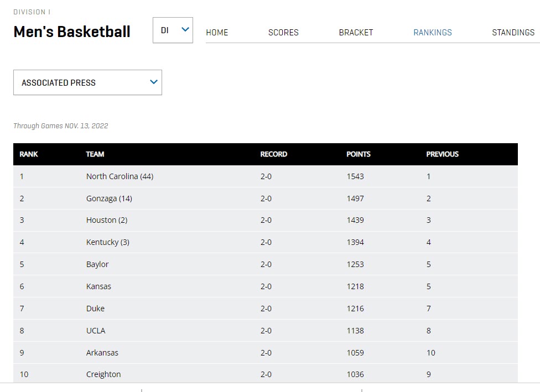Click the Rank column header
The height and width of the screenshot is (392, 540).
coord(29,154)
